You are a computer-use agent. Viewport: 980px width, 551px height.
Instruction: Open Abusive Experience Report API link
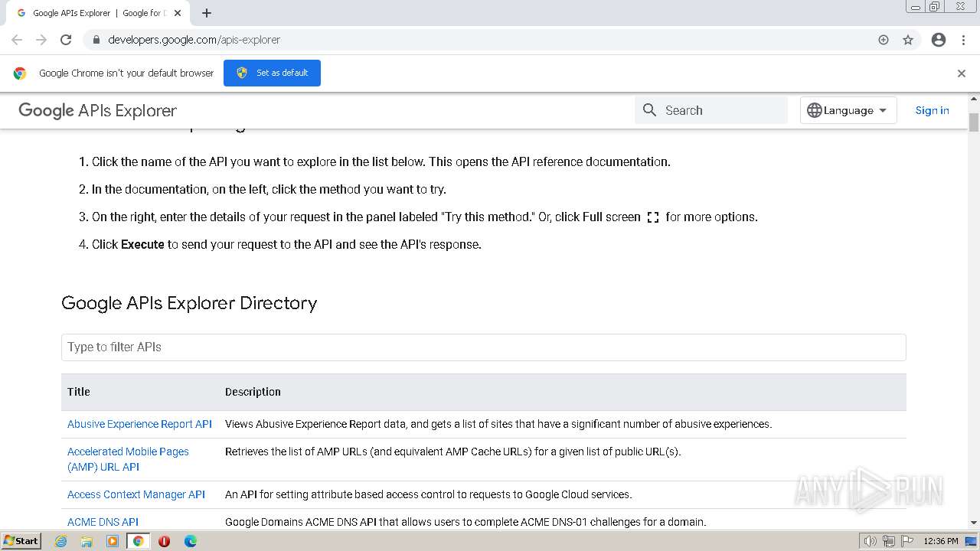tap(139, 424)
